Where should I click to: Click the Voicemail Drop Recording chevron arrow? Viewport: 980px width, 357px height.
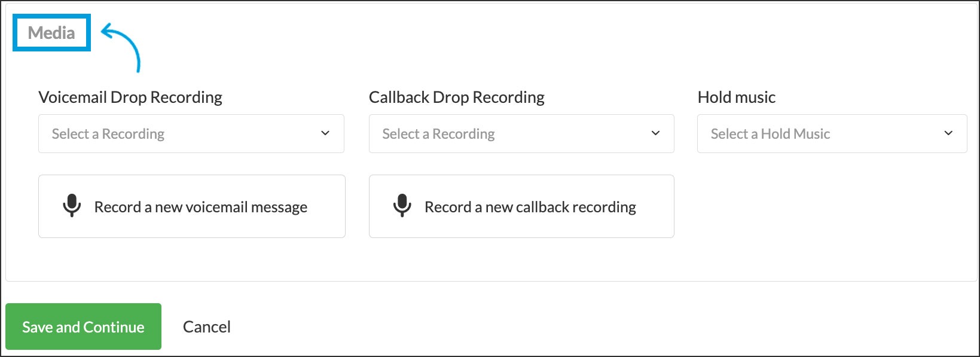325,133
